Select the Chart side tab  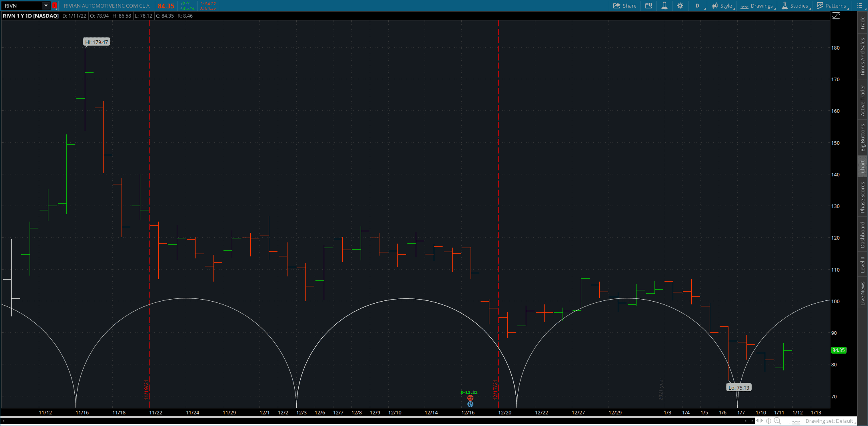click(x=862, y=166)
